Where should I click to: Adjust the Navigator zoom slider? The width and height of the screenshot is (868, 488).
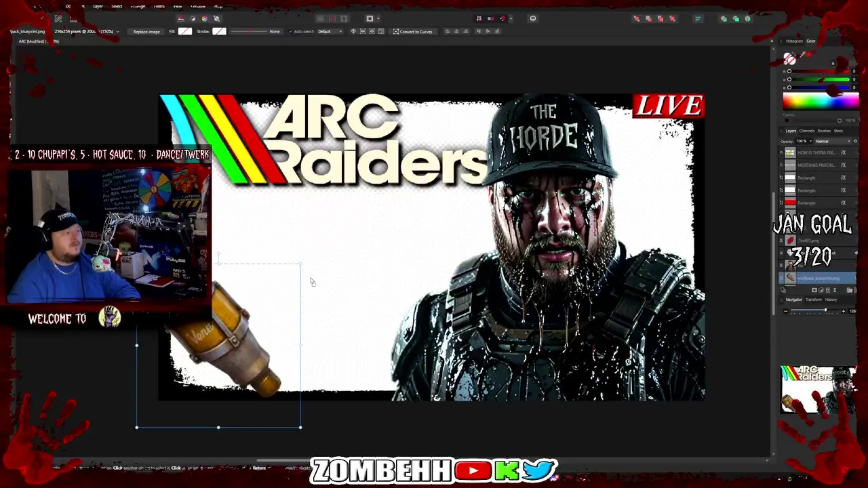click(815, 311)
